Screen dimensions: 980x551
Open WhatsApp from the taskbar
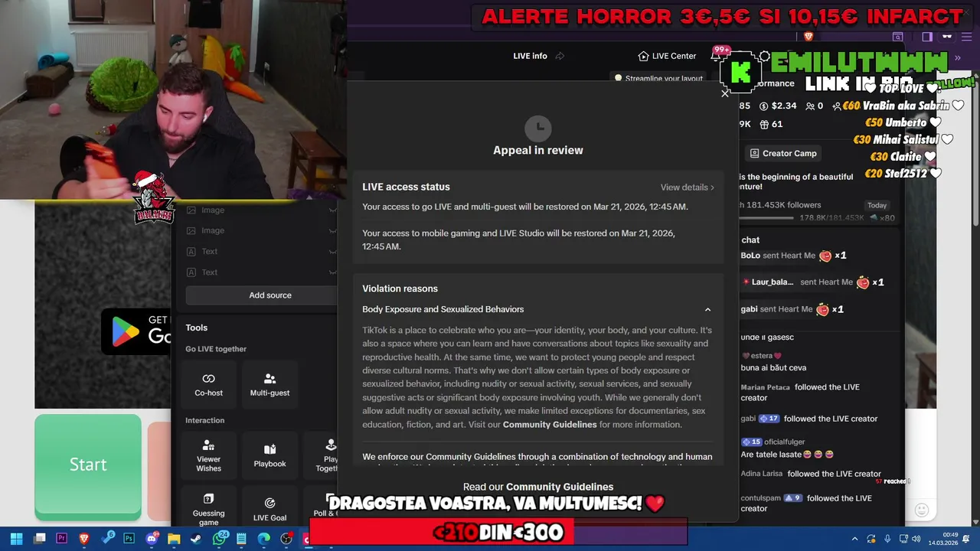click(220, 539)
